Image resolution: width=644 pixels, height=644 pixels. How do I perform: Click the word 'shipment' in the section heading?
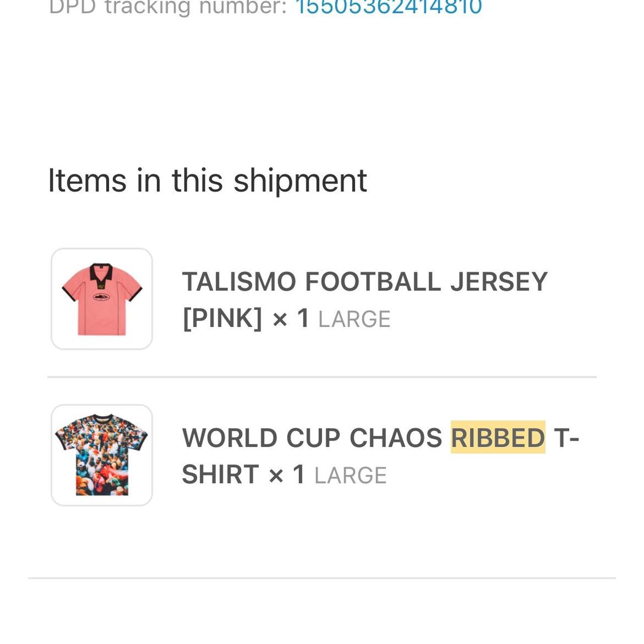[x=300, y=180]
